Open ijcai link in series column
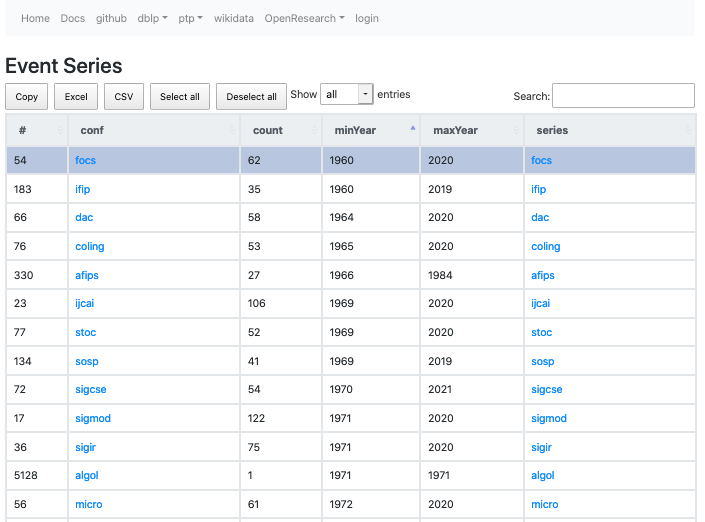Viewport: 705px width, 522px height. (x=540, y=303)
